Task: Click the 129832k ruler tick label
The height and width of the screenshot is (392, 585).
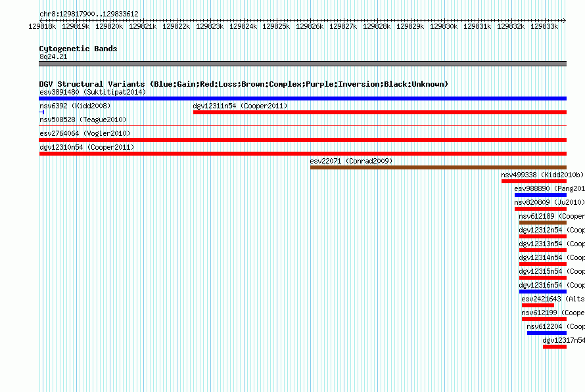Action: pos(511,26)
